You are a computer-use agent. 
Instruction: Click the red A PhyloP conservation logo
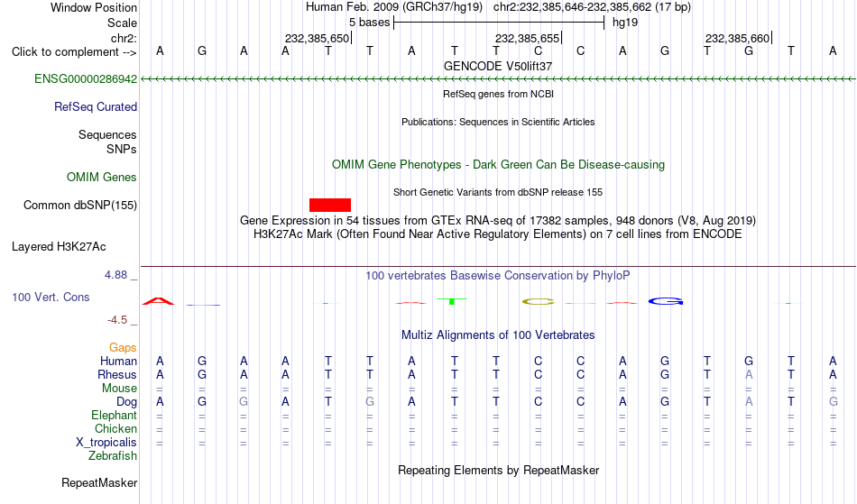pyautogui.click(x=158, y=301)
